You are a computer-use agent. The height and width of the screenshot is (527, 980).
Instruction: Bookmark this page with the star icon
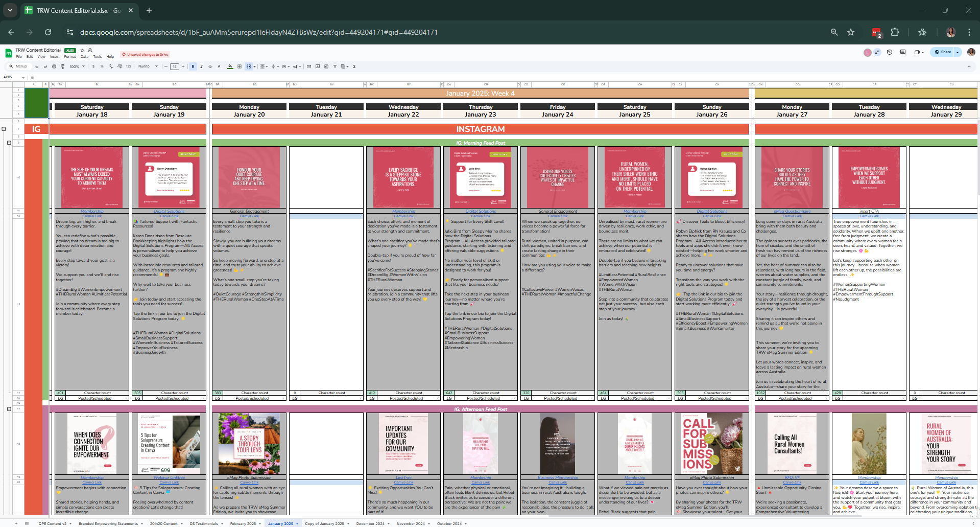(x=851, y=32)
